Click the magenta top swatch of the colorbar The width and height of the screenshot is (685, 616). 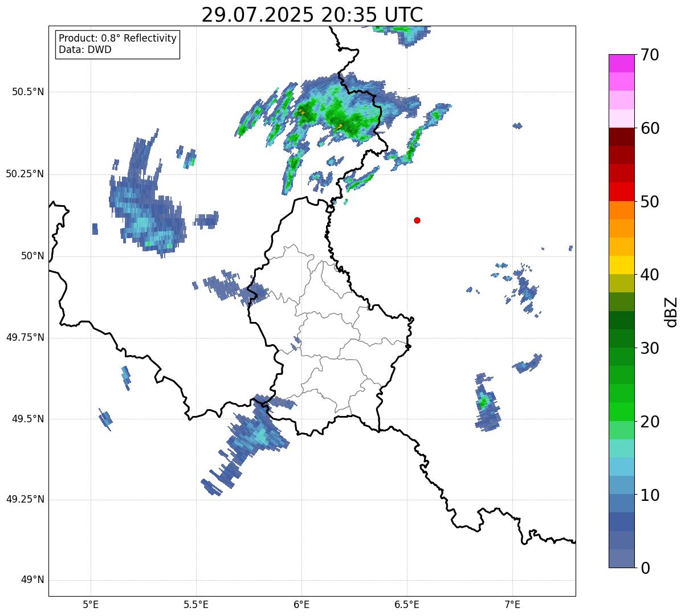click(622, 63)
